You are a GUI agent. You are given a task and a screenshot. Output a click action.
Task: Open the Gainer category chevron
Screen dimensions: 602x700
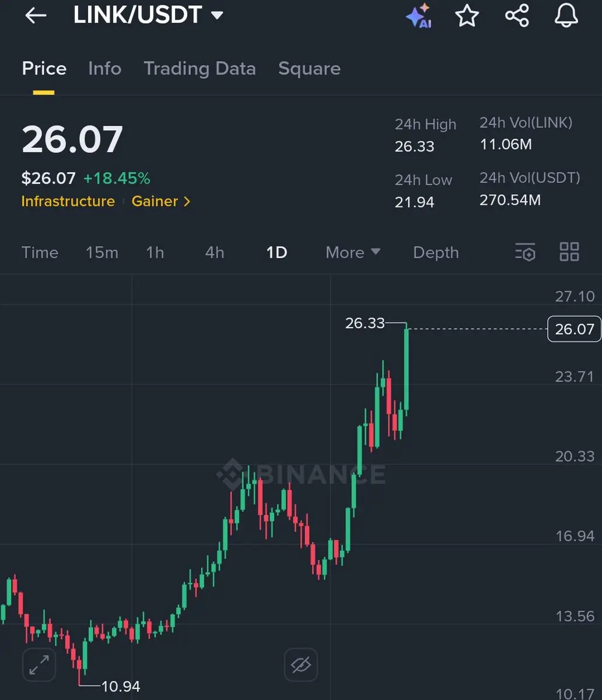(x=187, y=202)
